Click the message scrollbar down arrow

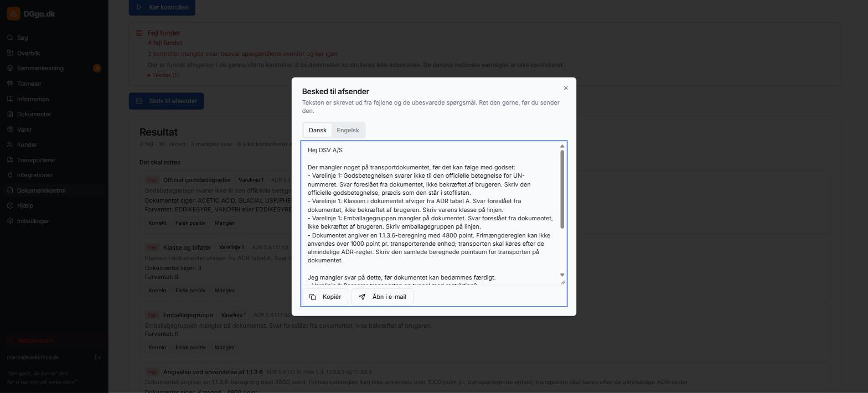click(562, 275)
